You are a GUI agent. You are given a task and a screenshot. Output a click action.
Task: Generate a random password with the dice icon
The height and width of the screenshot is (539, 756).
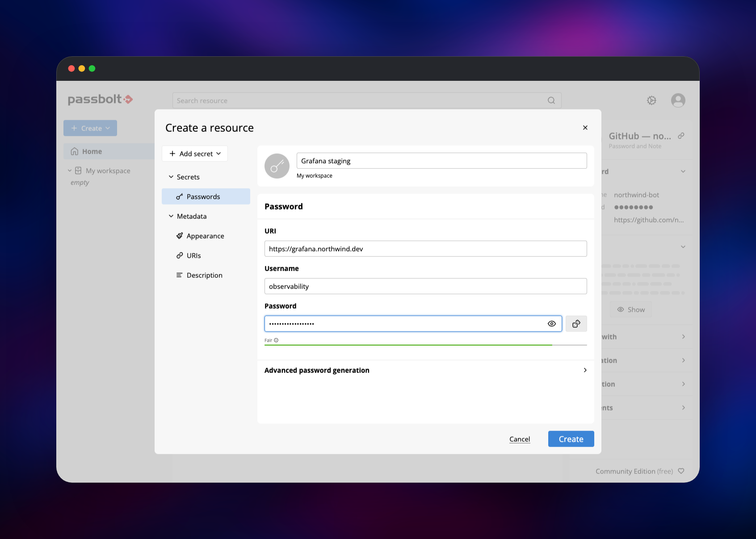(576, 324)
